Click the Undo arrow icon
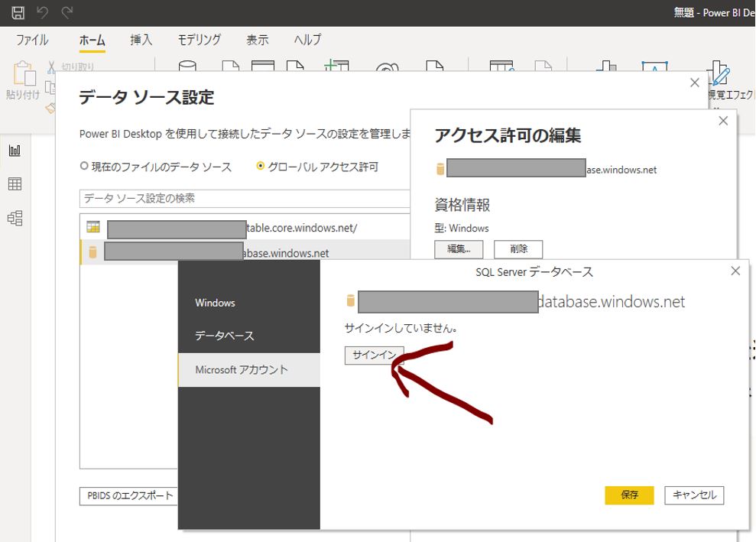The height and width of the screenshot is (542, 756). coord(43,12)
